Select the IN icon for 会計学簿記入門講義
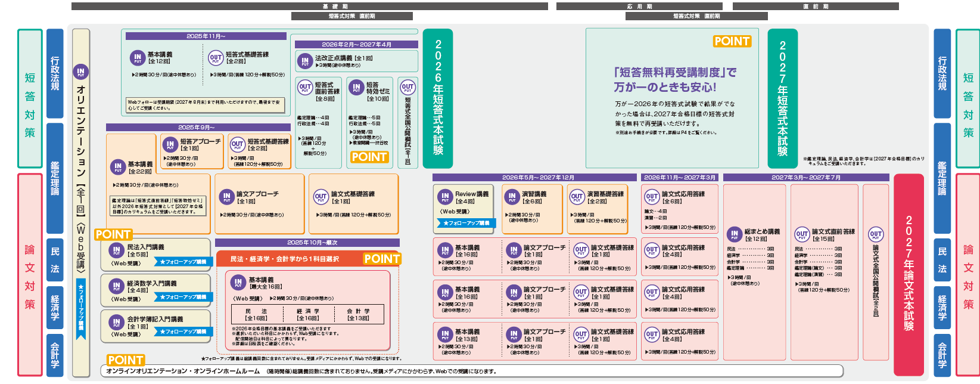 (117, 323)
